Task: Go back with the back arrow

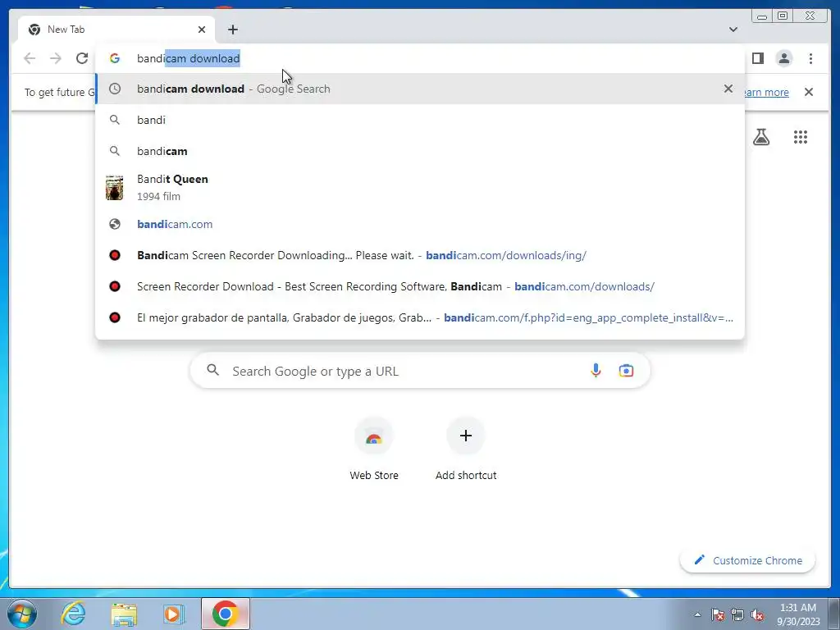Action: click(x=30, y=58)
